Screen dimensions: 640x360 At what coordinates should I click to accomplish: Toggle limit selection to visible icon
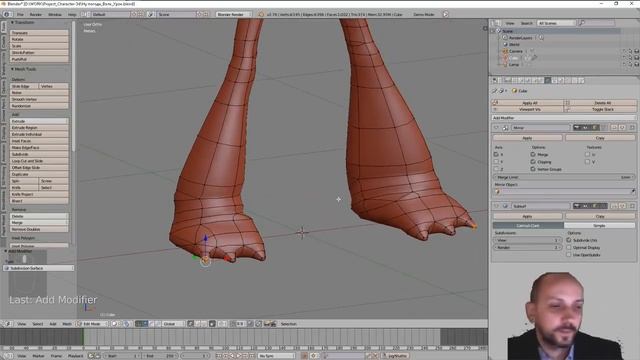[212, 324]
